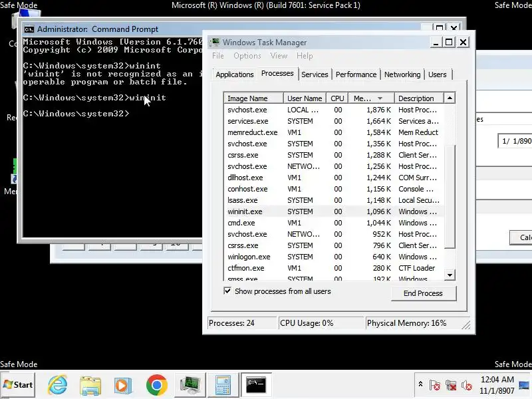Toggle the Memory column sort arrow
The height and width of the screenshot is (399, 532).
click(x=380, y=98)
